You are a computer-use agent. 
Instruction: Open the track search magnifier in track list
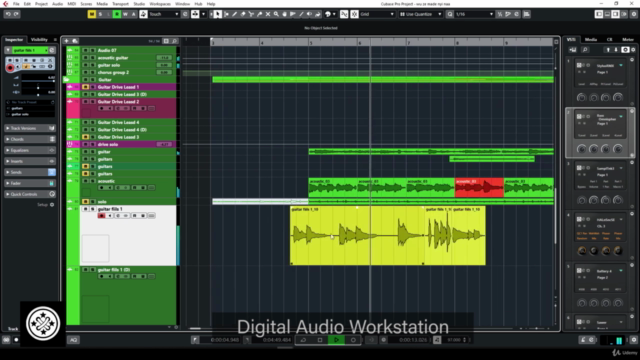[x=174, y=41]
